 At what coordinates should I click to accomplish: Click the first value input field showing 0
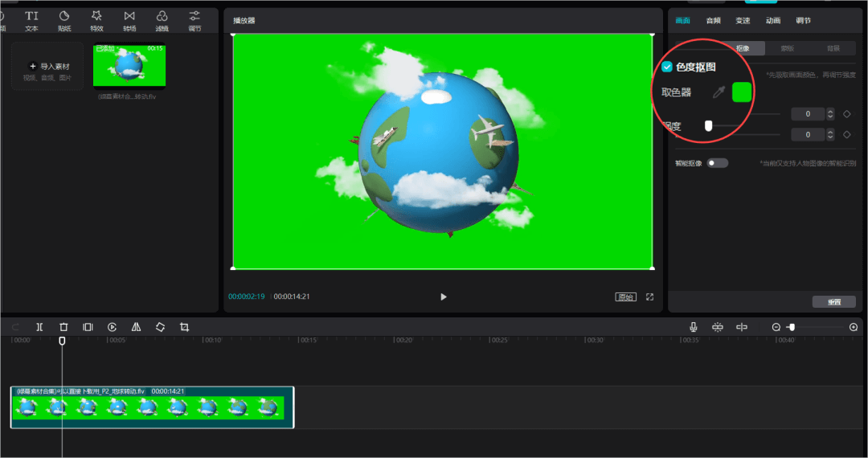pos(808,114)
